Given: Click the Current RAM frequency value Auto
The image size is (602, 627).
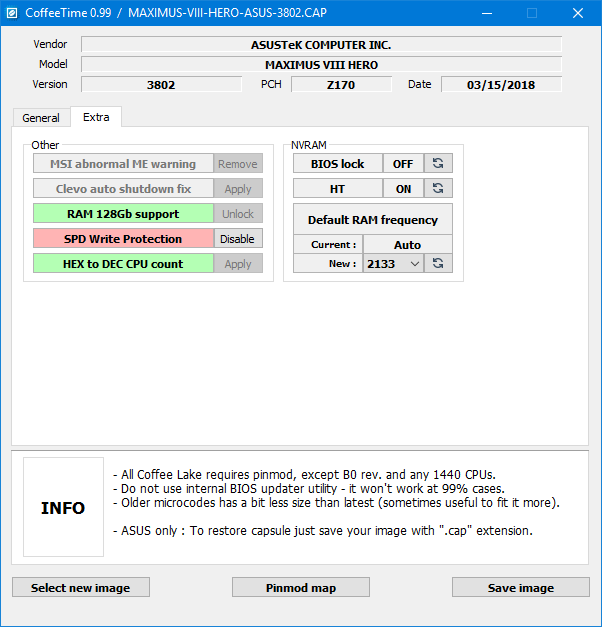Looking at the screenshot, I should 408,244.
